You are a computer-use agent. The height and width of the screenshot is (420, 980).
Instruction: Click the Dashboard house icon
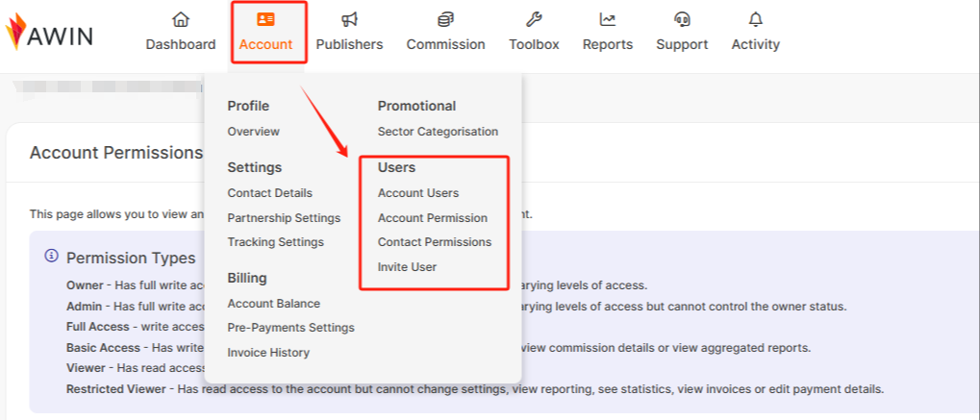click(x=181, y=20)
